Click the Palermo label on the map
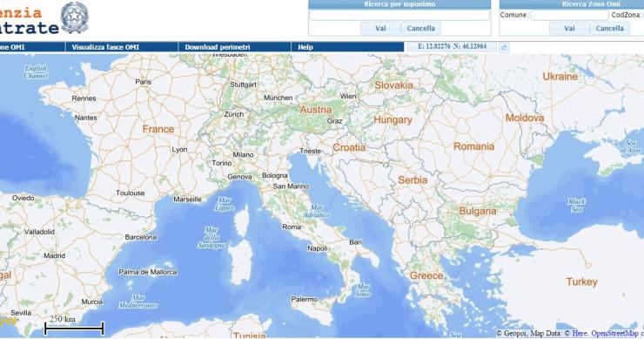Screen dimensions: 644x339 pos(305,300)
